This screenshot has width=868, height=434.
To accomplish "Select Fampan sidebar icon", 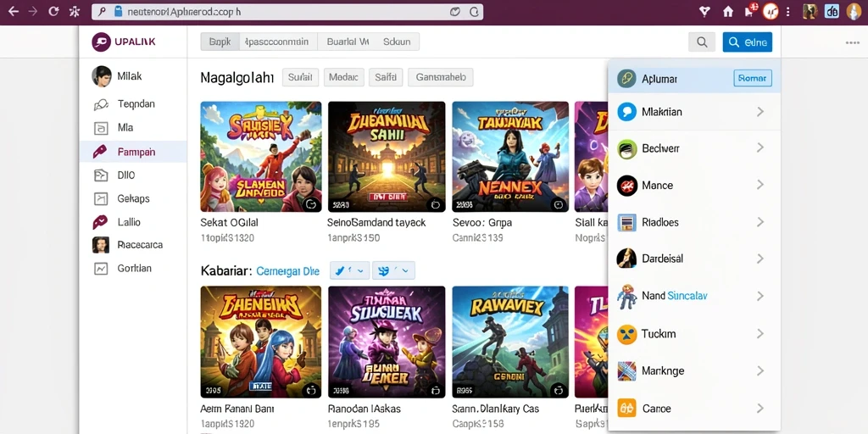I will click(100, 152).
